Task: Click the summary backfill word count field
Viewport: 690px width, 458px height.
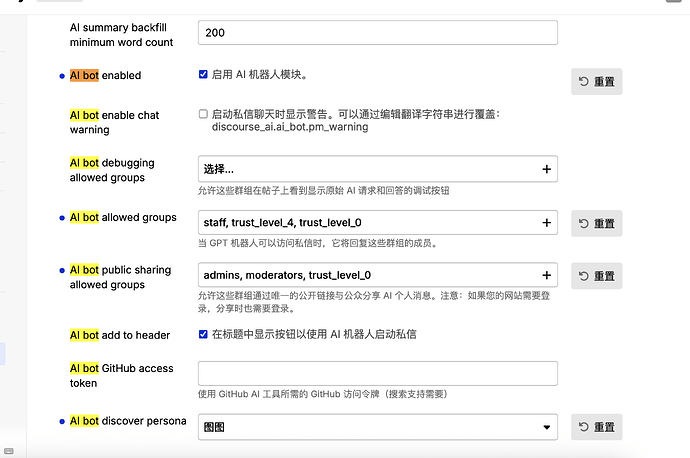Action: [x=377, y=32]
